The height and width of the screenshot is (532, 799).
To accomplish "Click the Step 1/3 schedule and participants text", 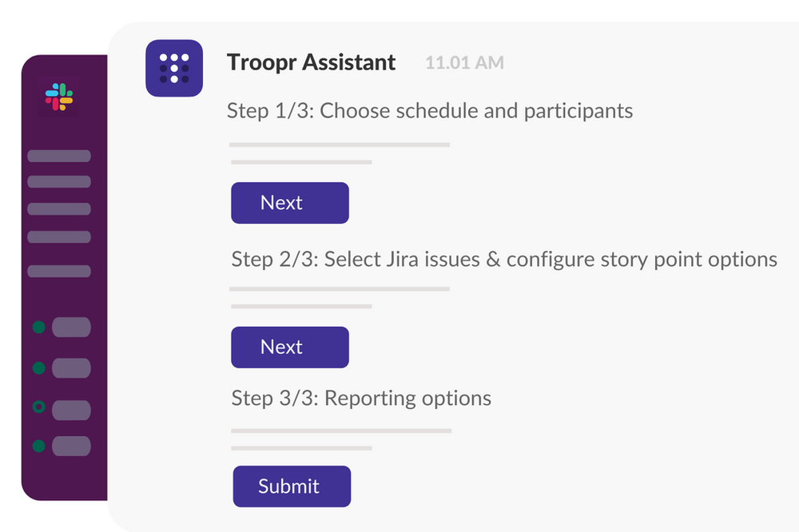I will pos(430,110).
